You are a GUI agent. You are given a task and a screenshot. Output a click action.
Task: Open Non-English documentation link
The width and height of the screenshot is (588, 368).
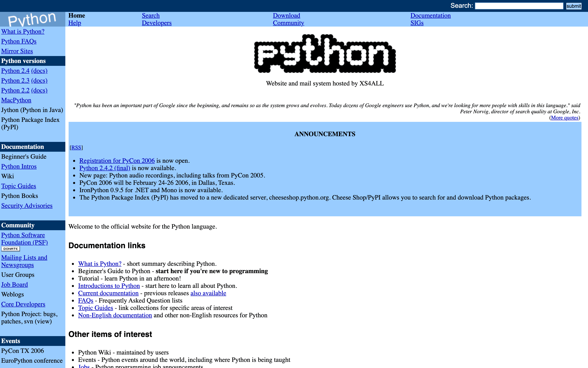click(115, 315)
